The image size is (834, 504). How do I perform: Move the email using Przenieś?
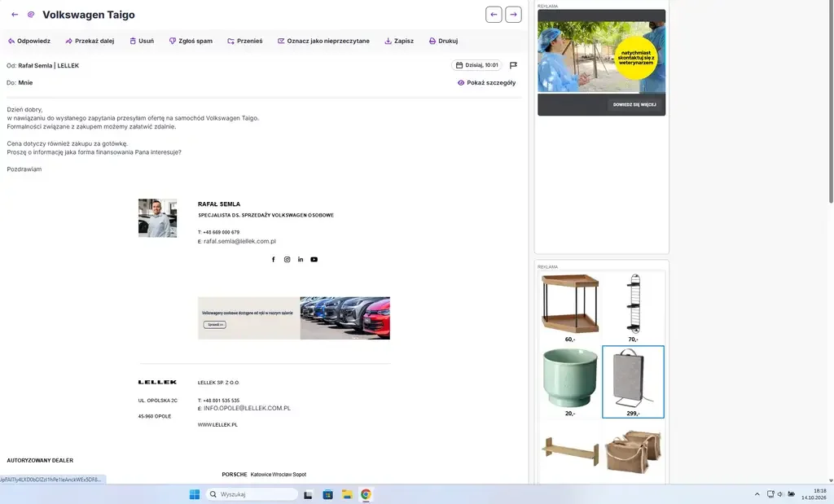245,41
